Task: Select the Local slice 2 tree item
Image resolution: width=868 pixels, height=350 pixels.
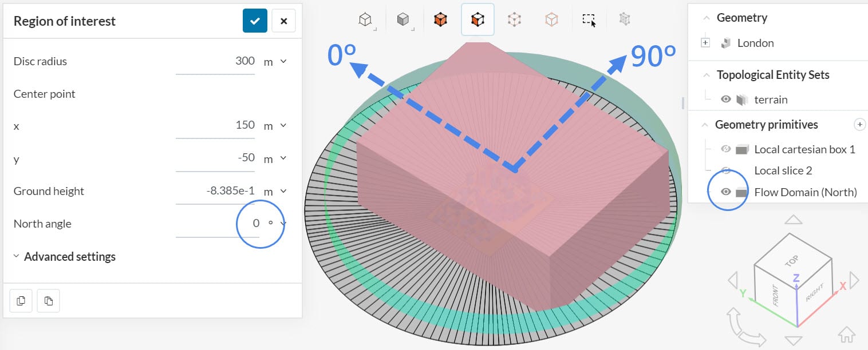Action: (x=783, y=170)
